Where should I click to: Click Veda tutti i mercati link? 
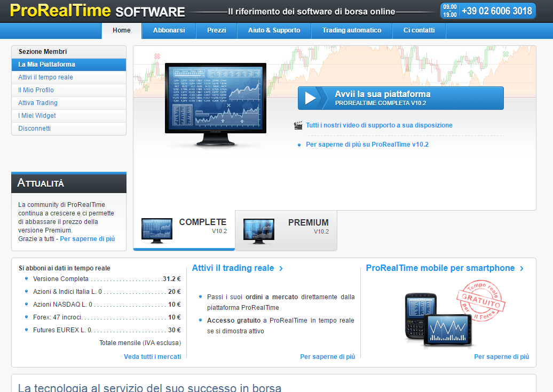(152, 356)
